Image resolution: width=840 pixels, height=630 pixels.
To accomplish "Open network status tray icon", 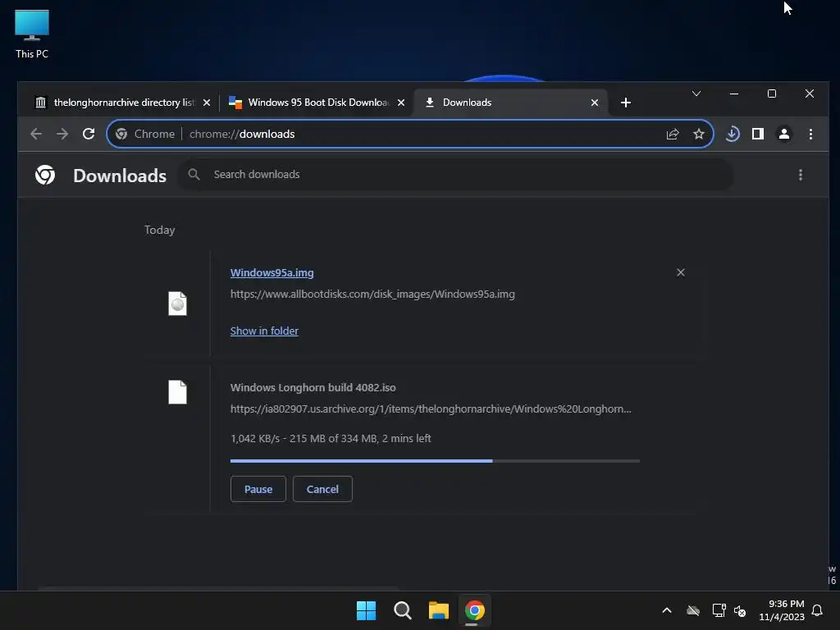I will click(x=719, y=610).
